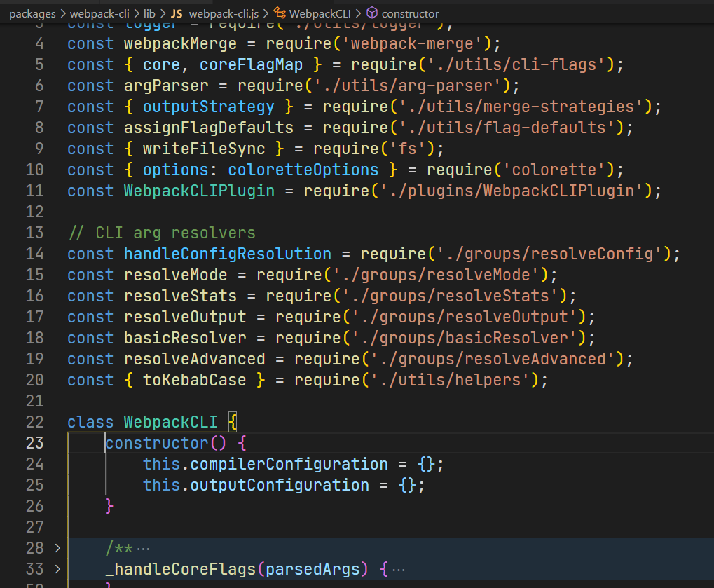Image resolution: width=714 pixels, height=588 pixels.
Task: Expand the folded comment on line 28
Action: pos(57,548)
